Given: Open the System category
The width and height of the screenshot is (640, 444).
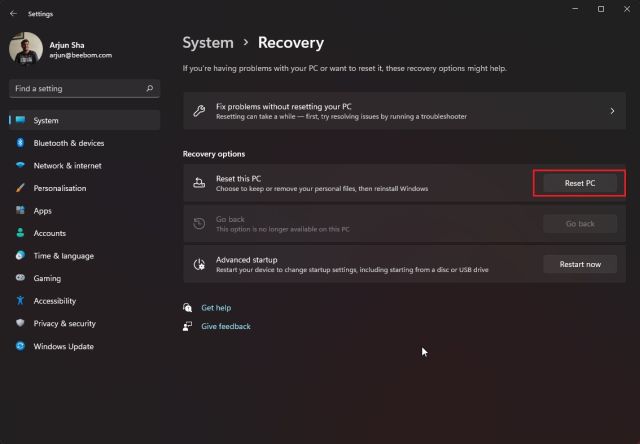Looking at the screenshot, I should point(84,120).
